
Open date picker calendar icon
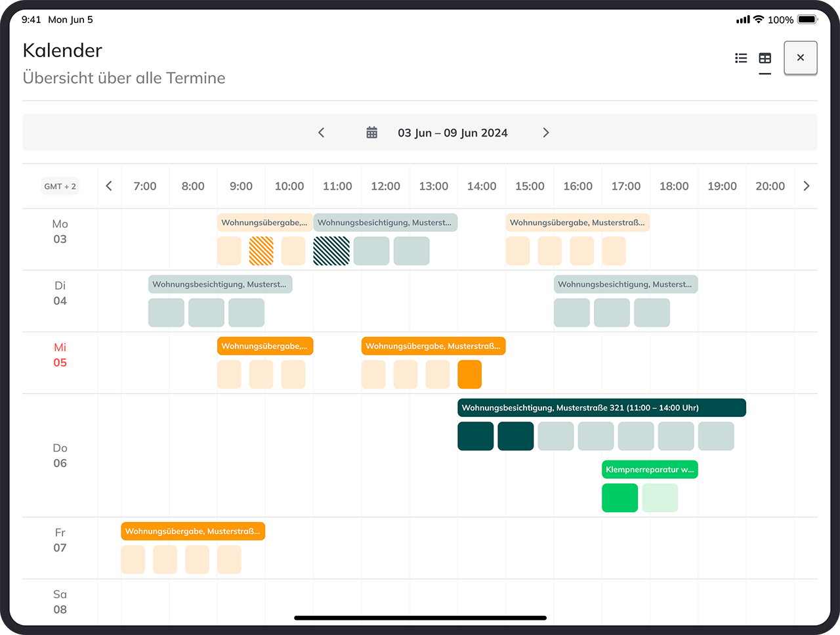371,133
